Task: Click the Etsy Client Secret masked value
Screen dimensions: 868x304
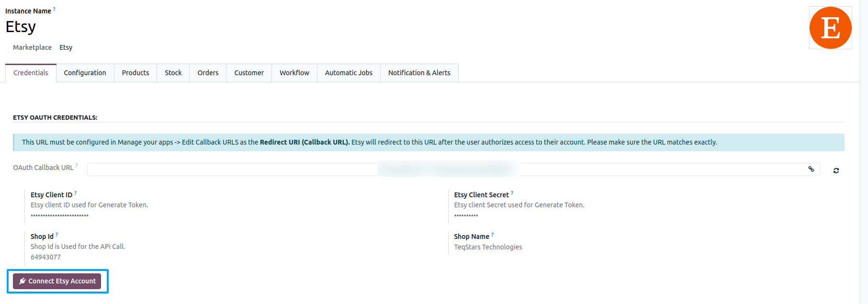Action: (x=466, y=215)
